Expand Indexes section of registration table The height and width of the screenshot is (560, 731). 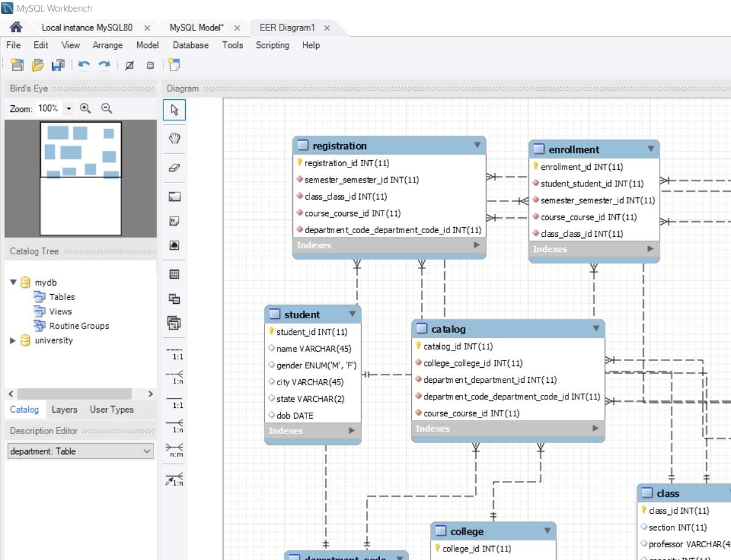(x=477, y=245)
